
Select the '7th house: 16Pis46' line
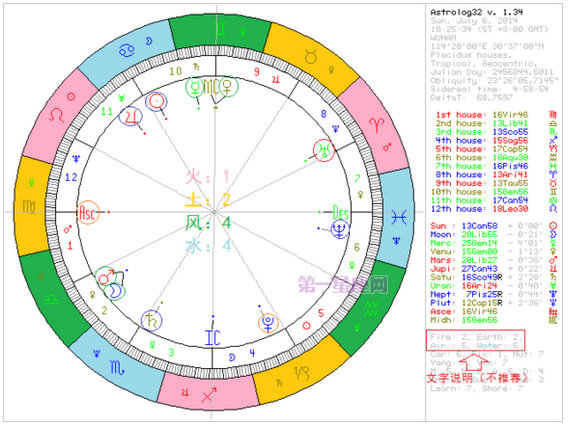(x=482, y=166)
